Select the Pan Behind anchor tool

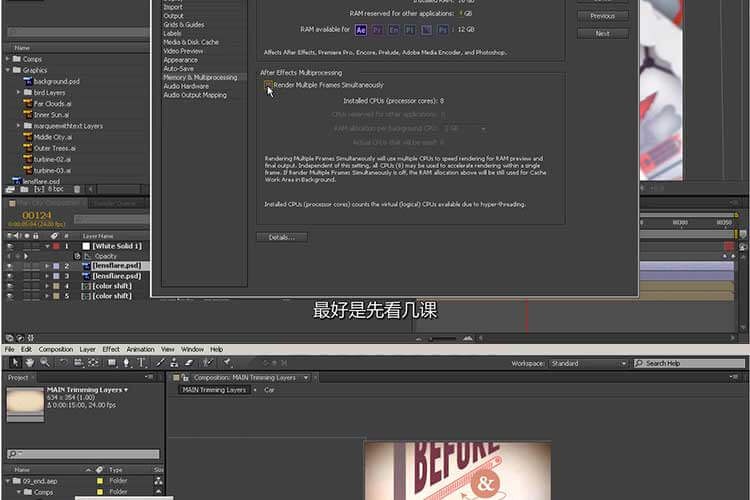click(93, 363)
